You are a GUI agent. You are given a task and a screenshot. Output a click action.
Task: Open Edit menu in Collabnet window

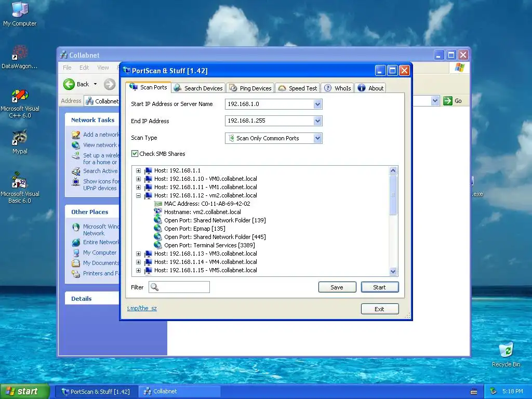(x=84, y=68)
